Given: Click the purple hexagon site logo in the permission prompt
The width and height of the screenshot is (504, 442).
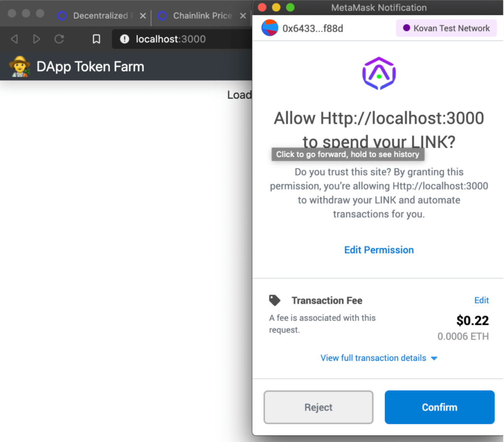Looking at the screenshot, I should pyautogui.click(x=378, y=73).
